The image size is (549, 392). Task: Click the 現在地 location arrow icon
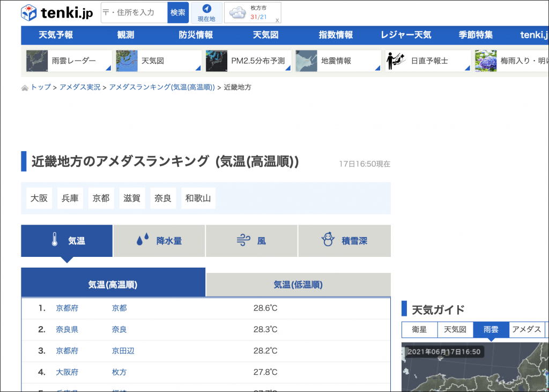[x=206, y=9]
